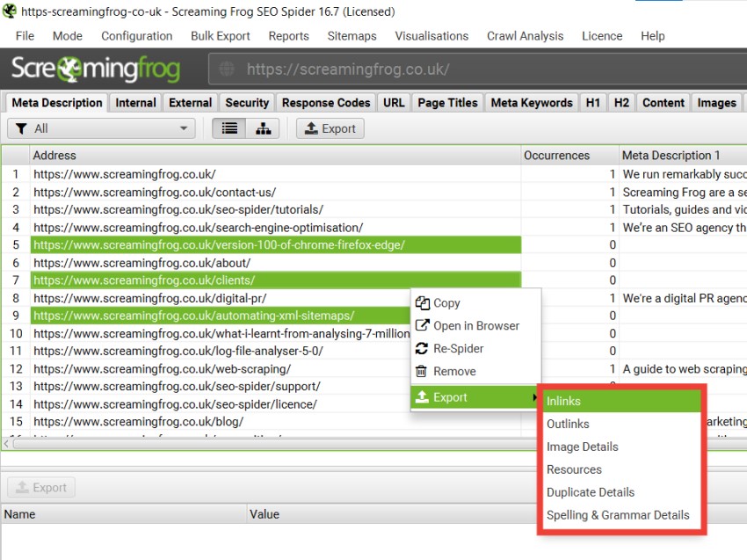Click the URL address input field

click(x=477, y=69)
